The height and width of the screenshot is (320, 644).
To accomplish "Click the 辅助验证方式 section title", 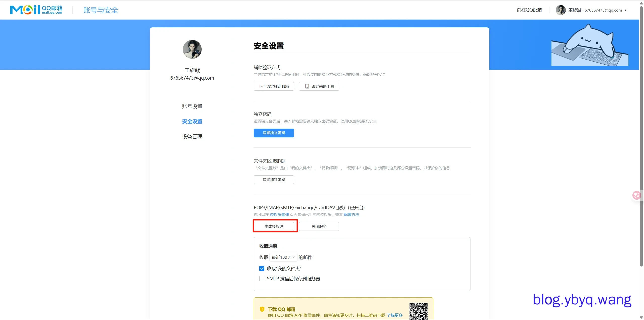I will point(267,67).
